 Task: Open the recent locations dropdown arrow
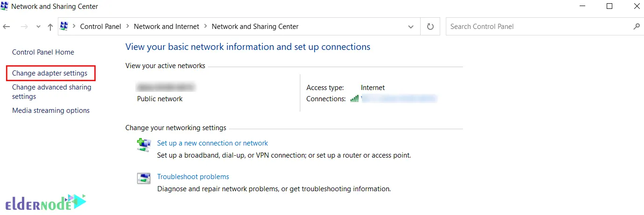pyautogui.click(x=38, y=27)
